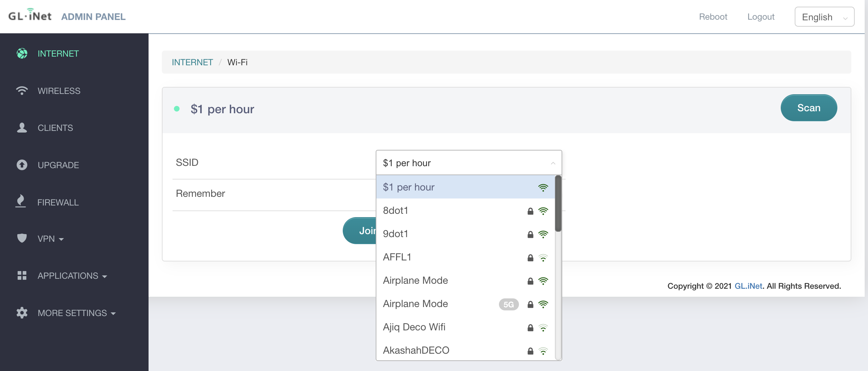
Task: Click the Firewall flame icon
Action: pos(21,201)
